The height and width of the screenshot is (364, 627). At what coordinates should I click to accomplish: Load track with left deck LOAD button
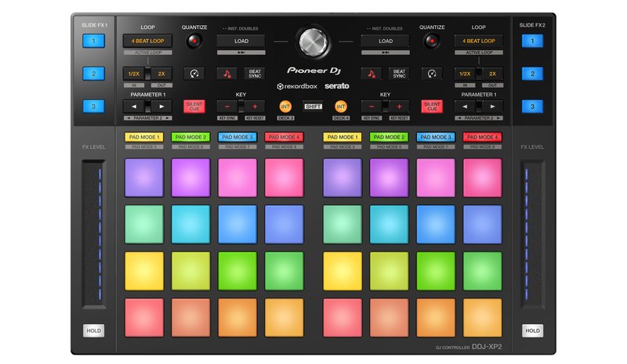(x=241, y=41)
